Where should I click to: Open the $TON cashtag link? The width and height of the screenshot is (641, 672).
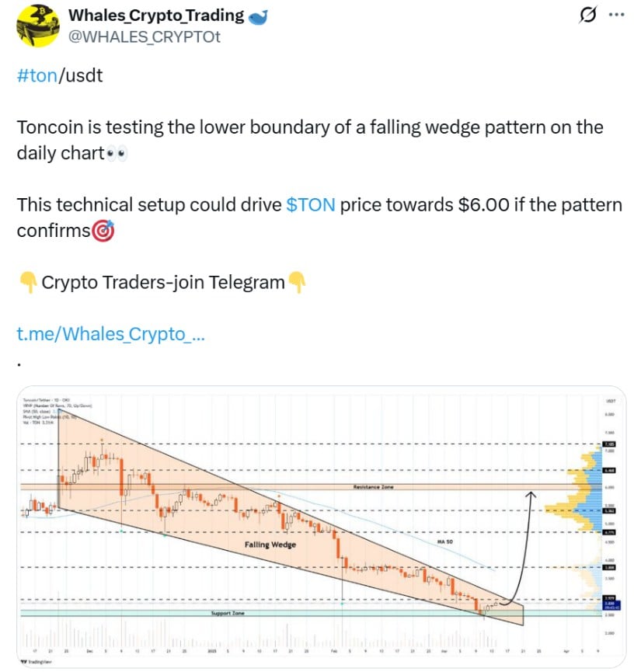311,205
